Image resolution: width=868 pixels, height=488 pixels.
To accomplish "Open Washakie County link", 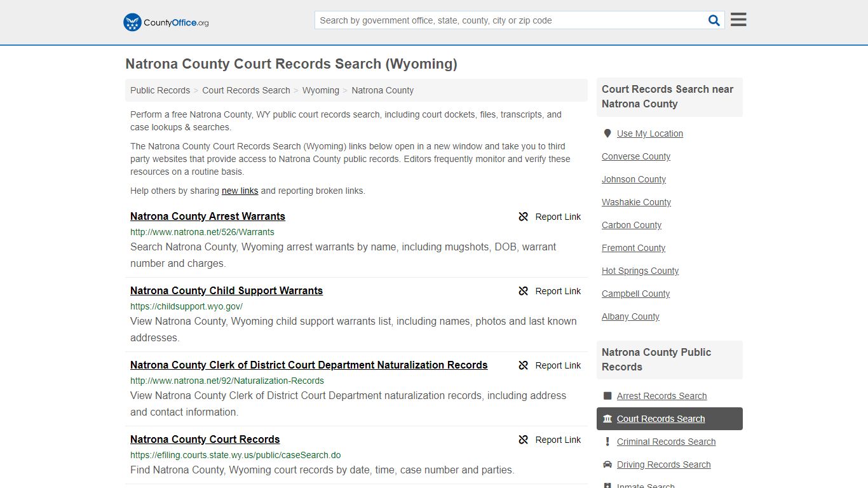I will [636, 202].
